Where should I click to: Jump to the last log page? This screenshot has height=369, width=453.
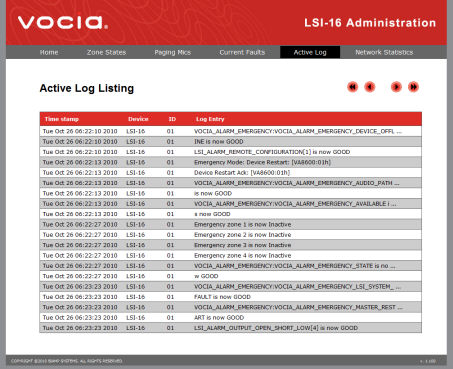click(413, 87)
